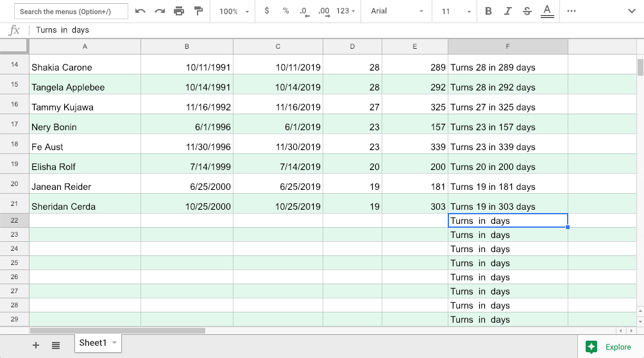Open the all sheets list

56,346
